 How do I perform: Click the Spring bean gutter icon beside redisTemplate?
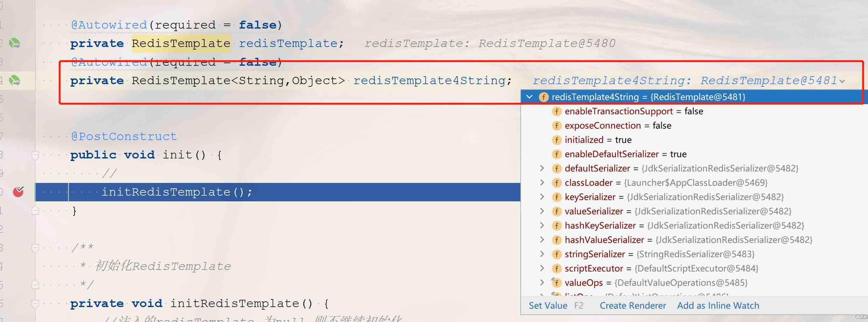pos(15,44)
